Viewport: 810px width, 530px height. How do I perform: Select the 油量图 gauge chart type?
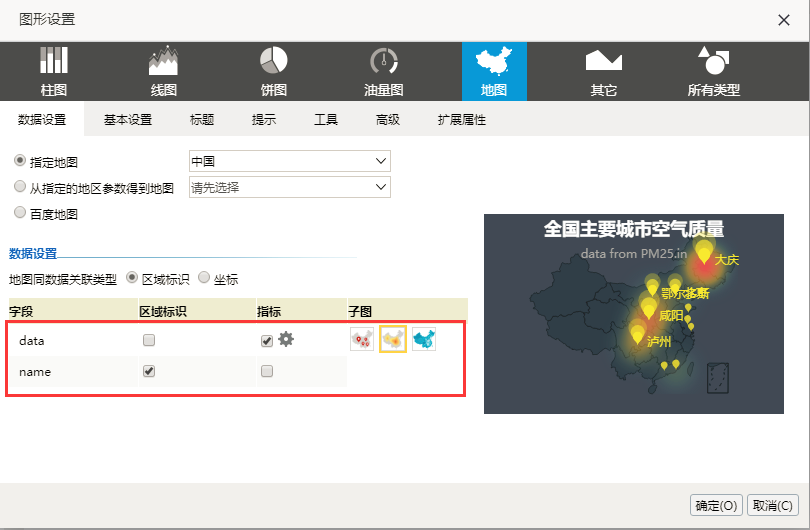383,71
